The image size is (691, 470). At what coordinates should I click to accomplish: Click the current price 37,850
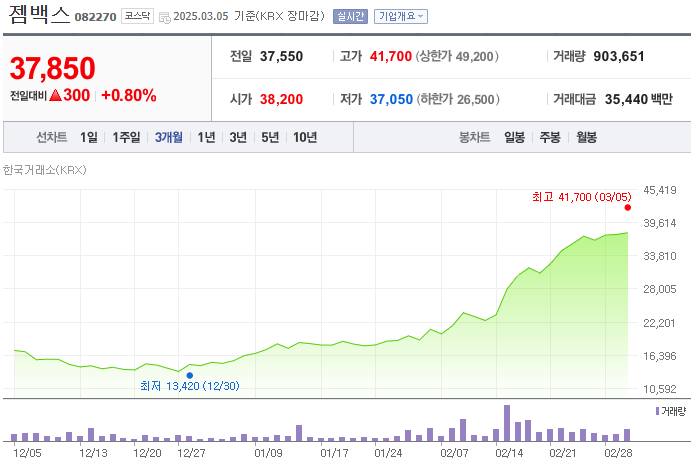click(x=52, y=68)
